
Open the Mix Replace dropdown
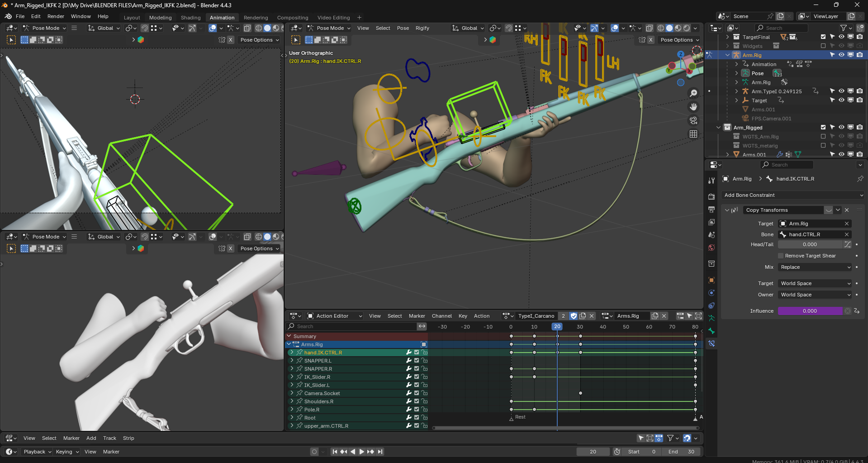815,267
